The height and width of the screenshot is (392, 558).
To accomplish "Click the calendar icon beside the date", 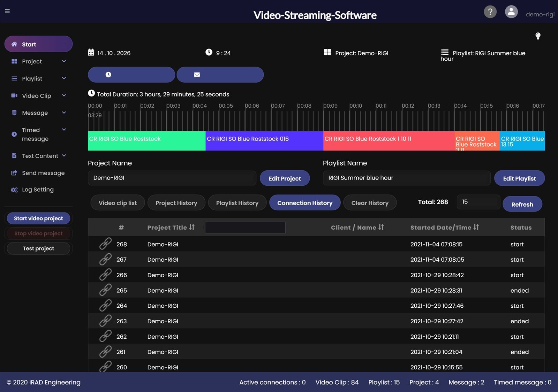I will pyautogui.click(x=91, y=52).
